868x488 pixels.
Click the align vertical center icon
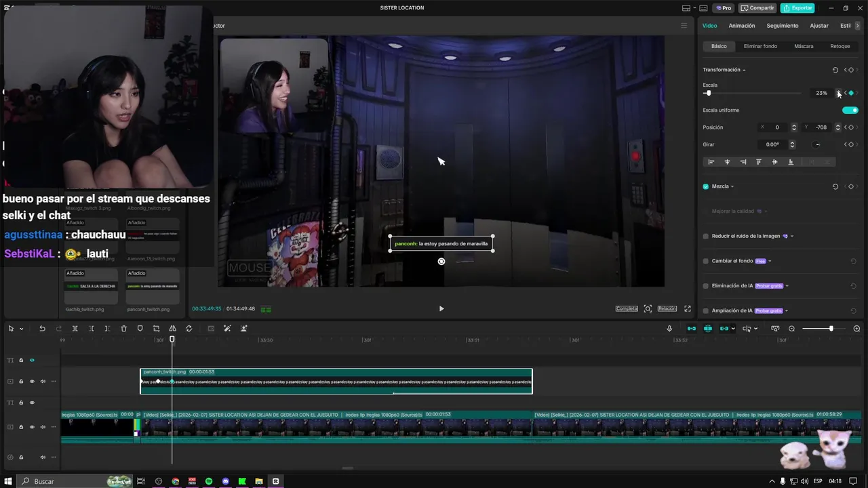point(774,162)
